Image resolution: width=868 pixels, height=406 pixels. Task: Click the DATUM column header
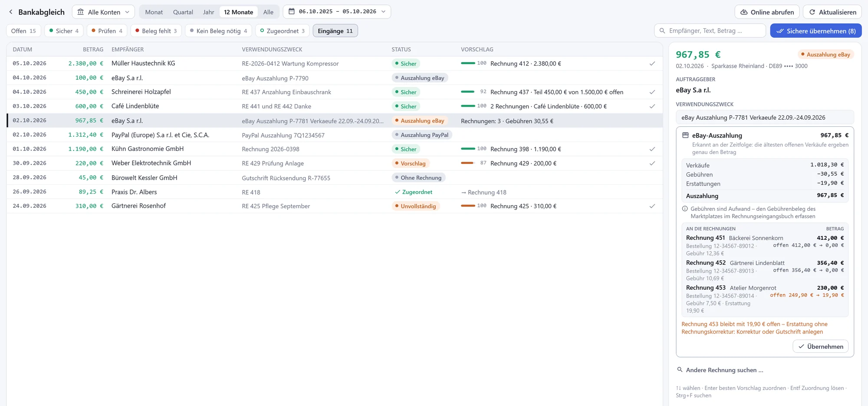pos(23,49)
